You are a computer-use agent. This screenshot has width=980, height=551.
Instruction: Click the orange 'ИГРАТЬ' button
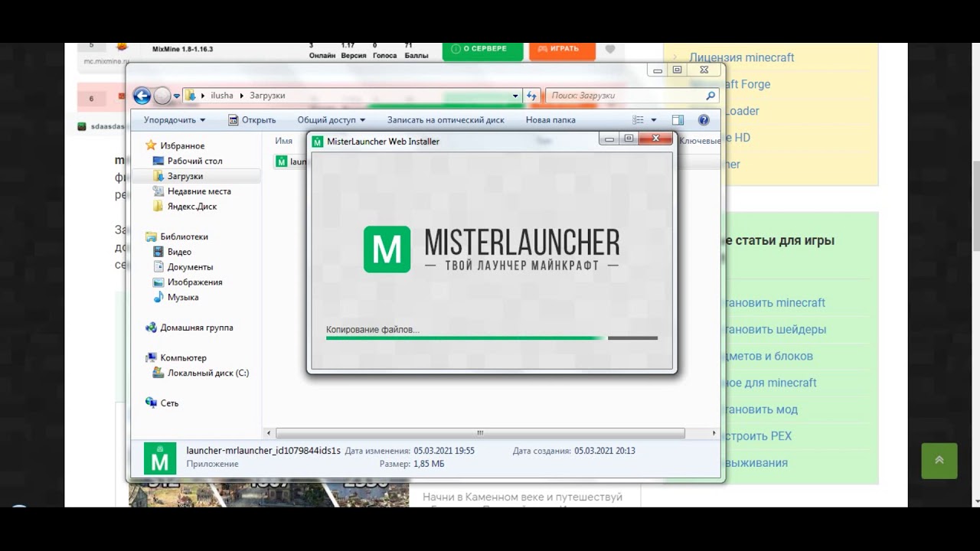562,49
